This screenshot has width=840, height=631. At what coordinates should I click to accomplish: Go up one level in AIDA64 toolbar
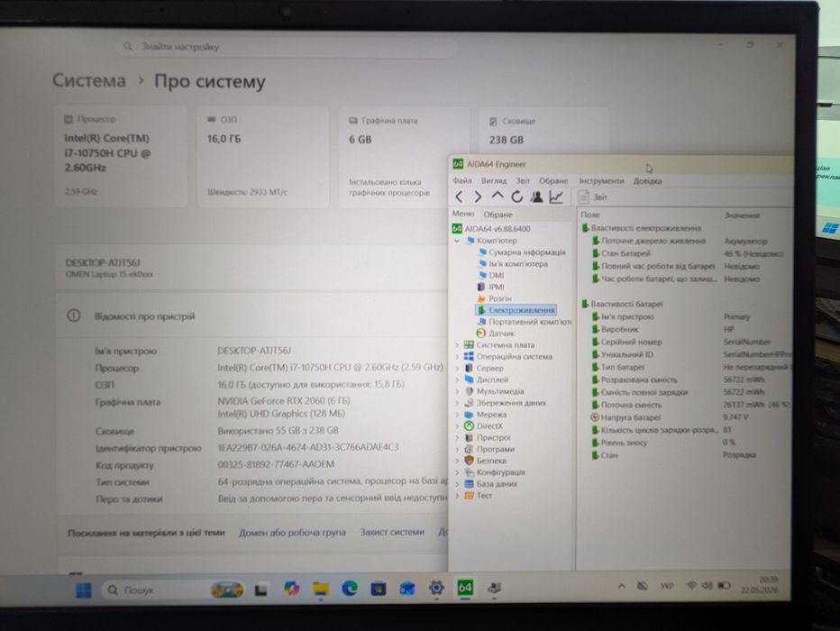498,197
